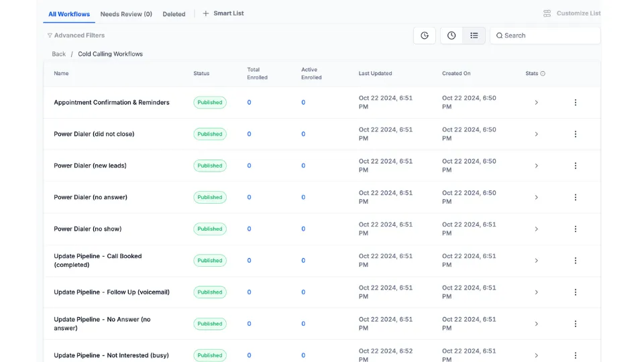This screenshot has width=644, height=362.
Task: Click the Search workflows field
Action: pos(545,36)
